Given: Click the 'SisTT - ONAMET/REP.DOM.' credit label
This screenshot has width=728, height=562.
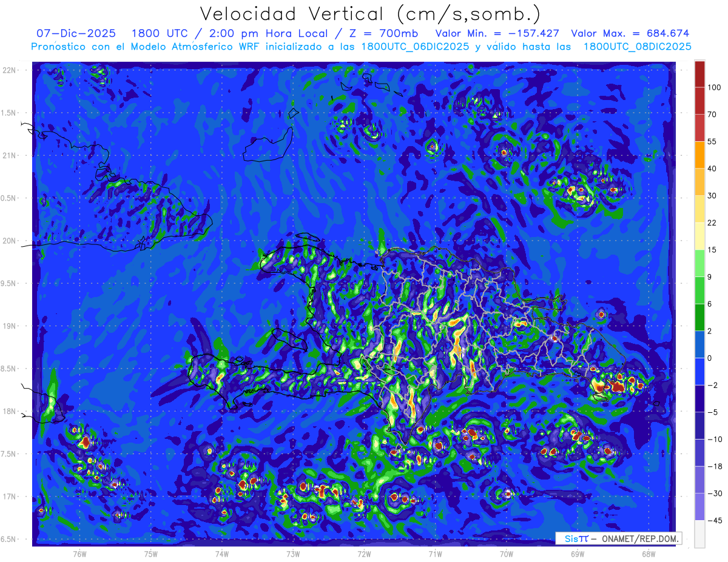Looking at the screenshot, I should pyautogui.click(x=619, y=538).
